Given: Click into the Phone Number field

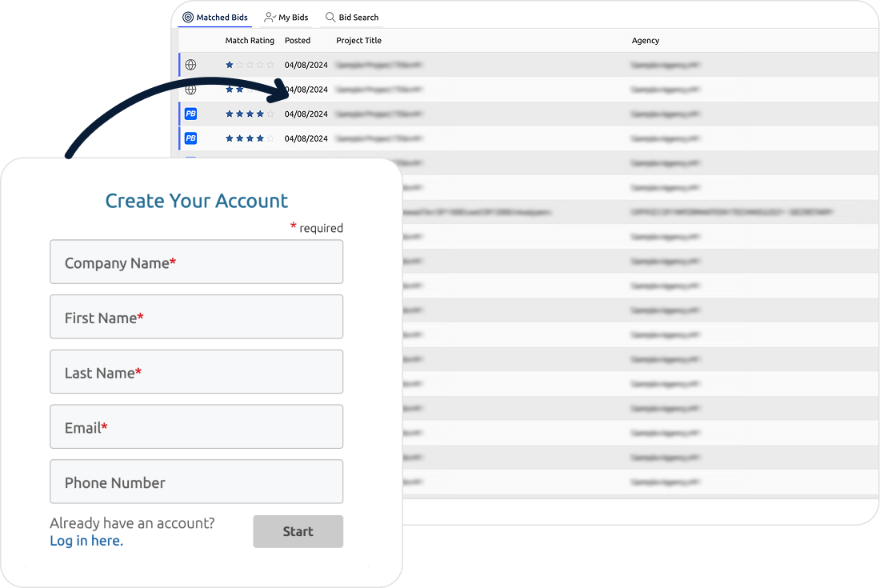Looking at the screenshot, I should click(197, 482).
